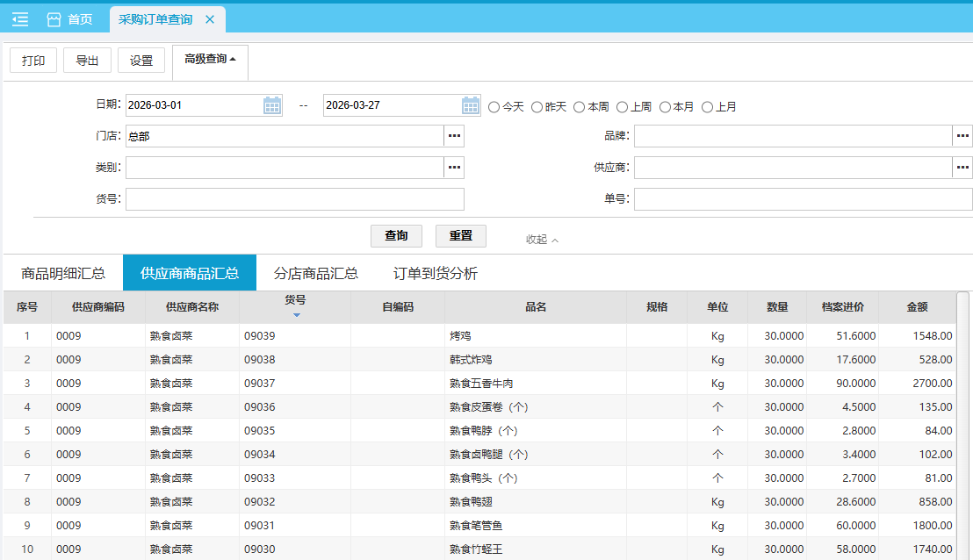Click the 货号 column sort arrow
Screen dimensions: 973x560
[x=296, y=315]
